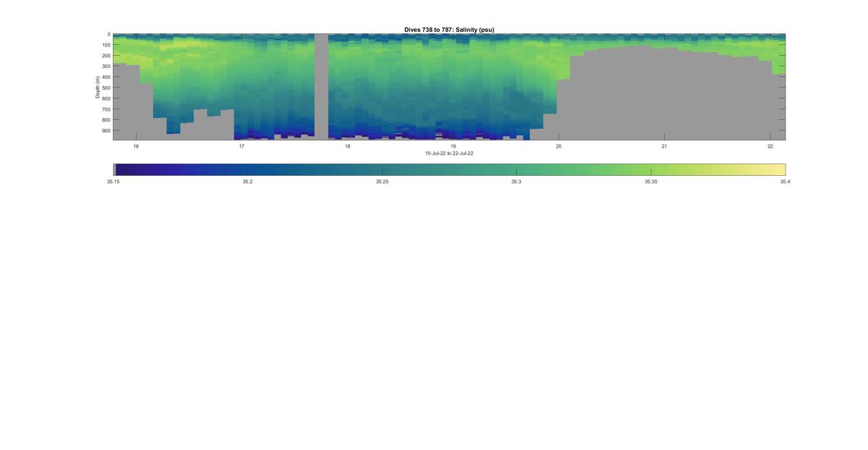Click depth tick label '500'

pyautogui.click(x=106, y=88)
